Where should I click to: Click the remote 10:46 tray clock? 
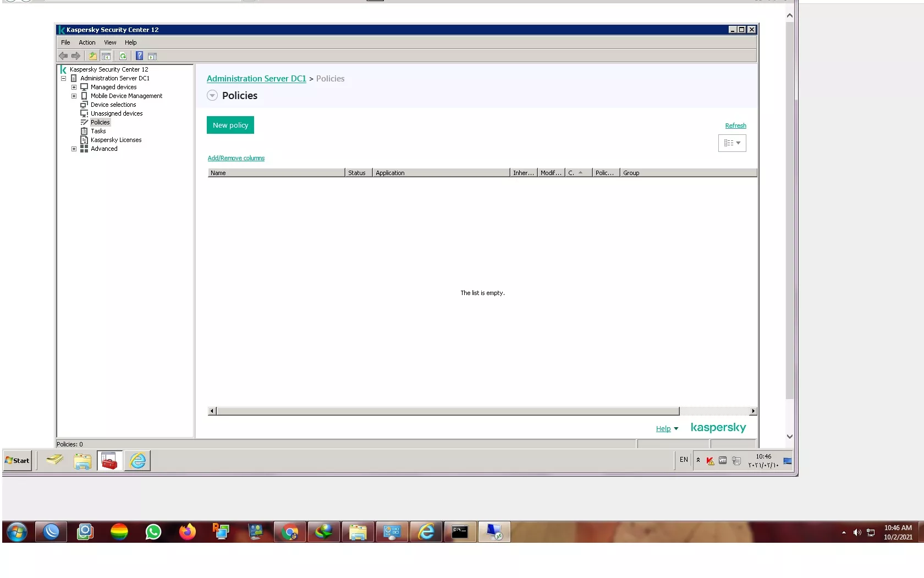(x=763, y=461)
